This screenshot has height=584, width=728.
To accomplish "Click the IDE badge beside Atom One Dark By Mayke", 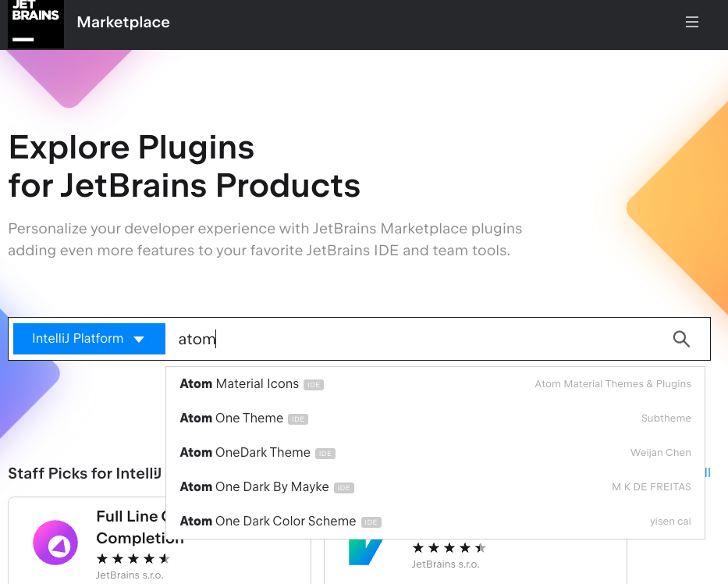I will click(343, 488).
